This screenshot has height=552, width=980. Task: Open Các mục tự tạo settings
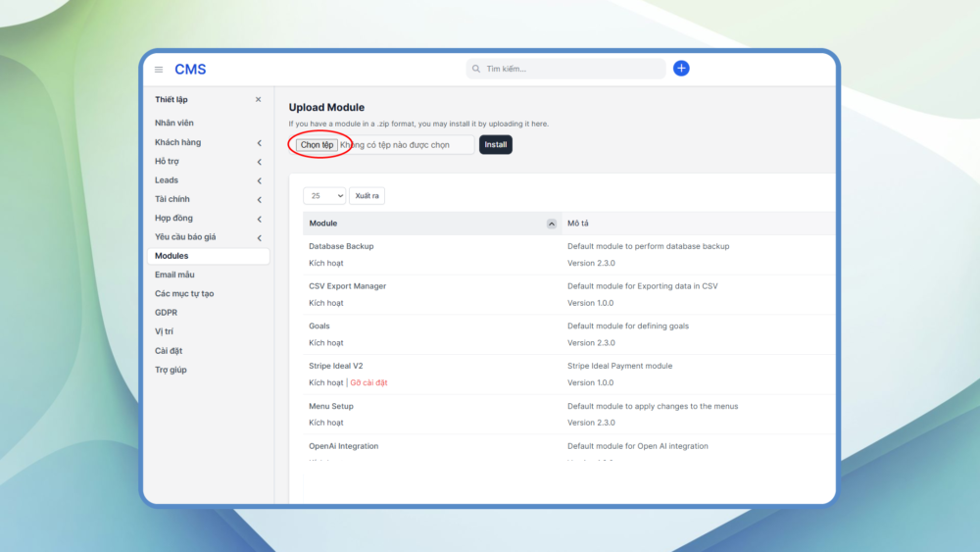184,293
